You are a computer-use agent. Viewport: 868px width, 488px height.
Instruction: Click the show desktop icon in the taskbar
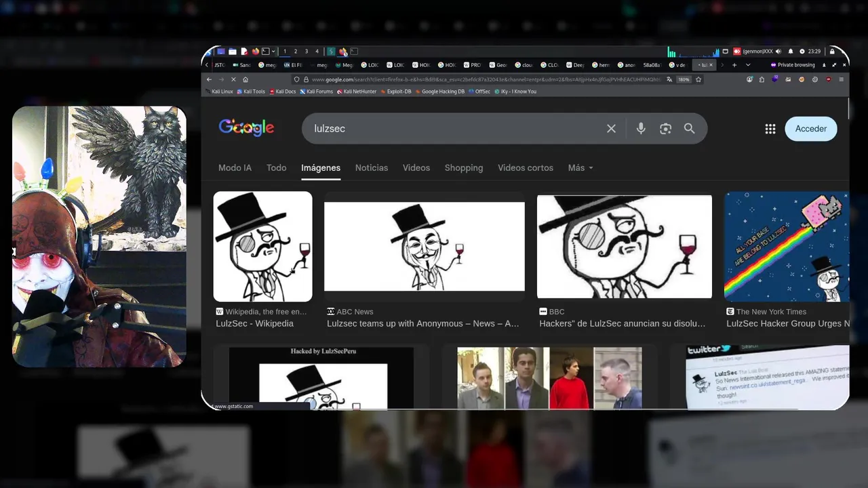(221, 52)
